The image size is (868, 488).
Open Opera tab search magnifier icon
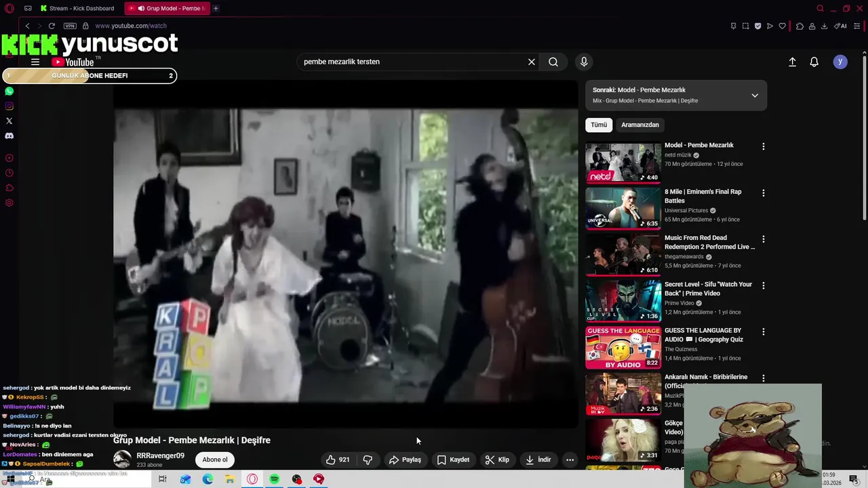pos(820,8)
